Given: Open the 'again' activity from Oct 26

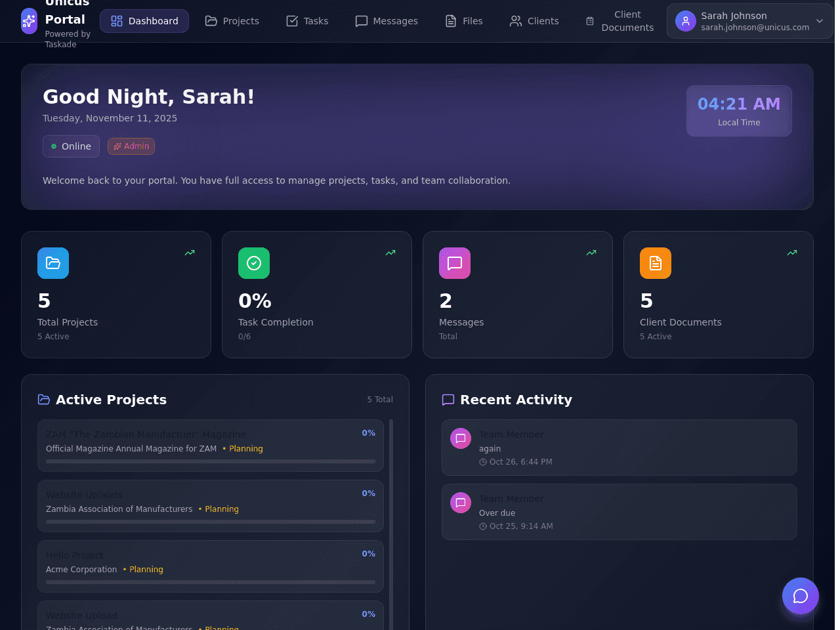Looking at the screenshot, I should (x=619, y=448).
